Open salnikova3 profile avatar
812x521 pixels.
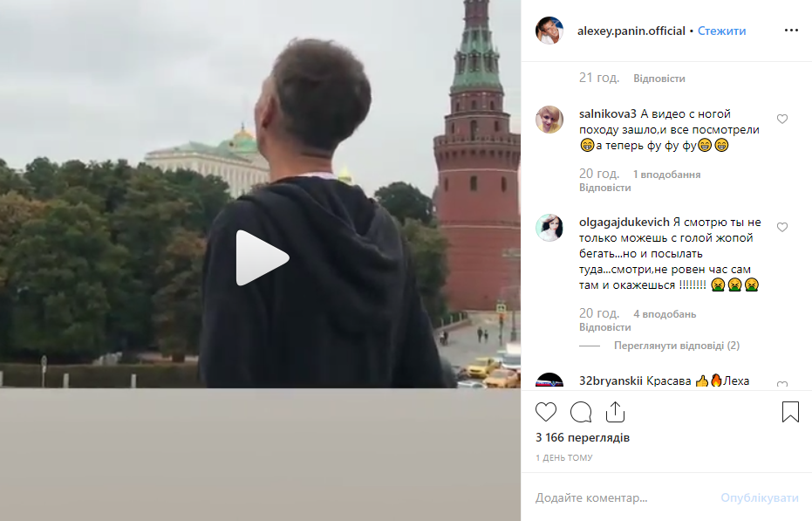coord(549,120)
